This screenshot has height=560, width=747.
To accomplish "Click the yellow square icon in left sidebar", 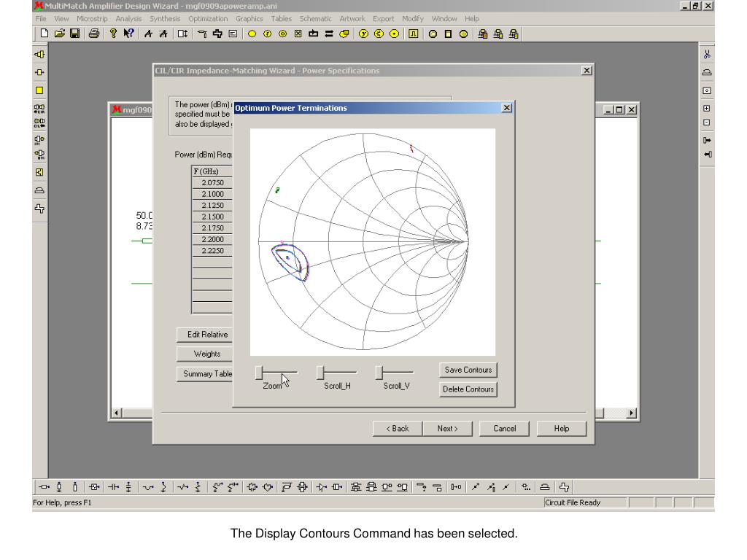I will click(39, 90).
